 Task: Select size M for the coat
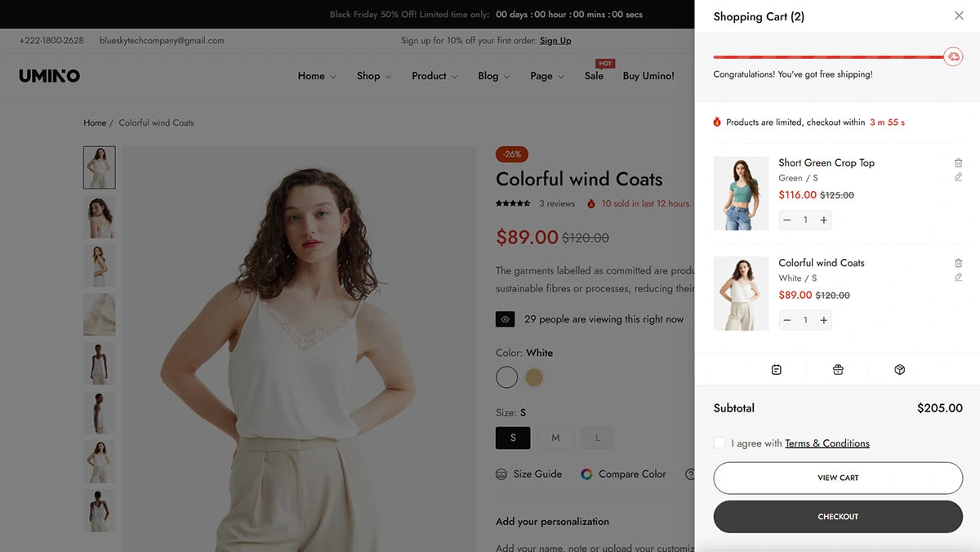point(555,438)
